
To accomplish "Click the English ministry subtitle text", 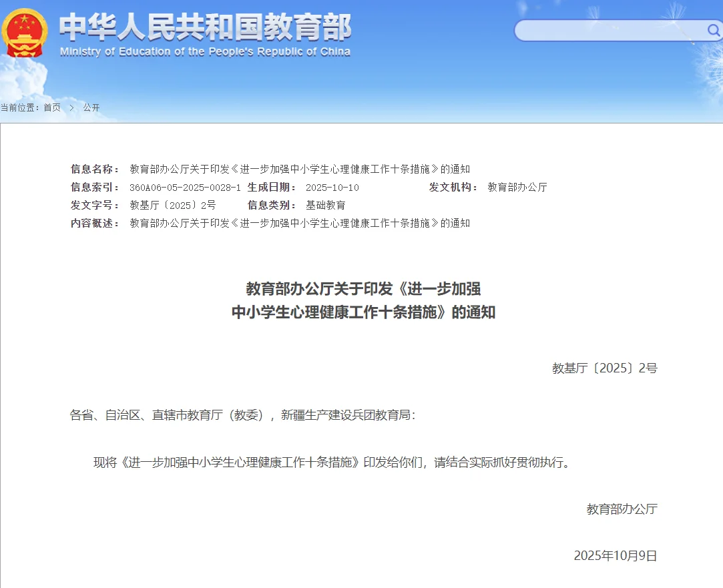I will (206, 52).
